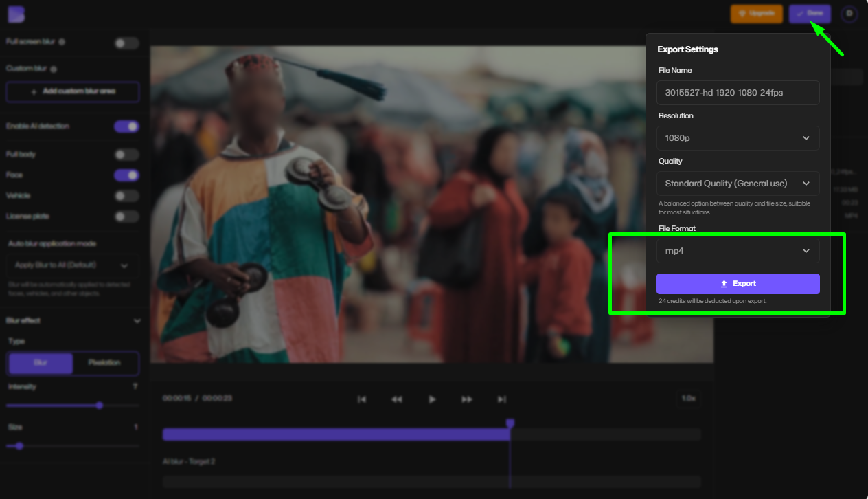Click the Done button
The image size is (868, 499).
point(810,14)
